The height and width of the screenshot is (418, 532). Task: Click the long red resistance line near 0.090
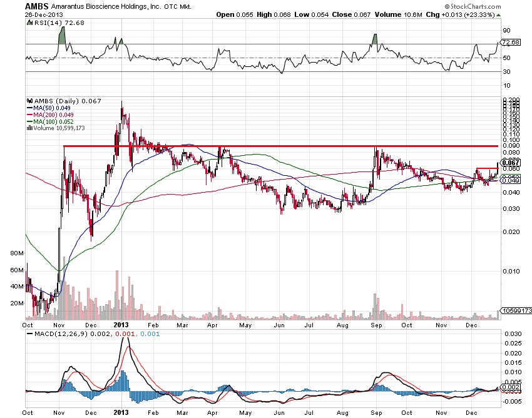[x=281, y=146]
